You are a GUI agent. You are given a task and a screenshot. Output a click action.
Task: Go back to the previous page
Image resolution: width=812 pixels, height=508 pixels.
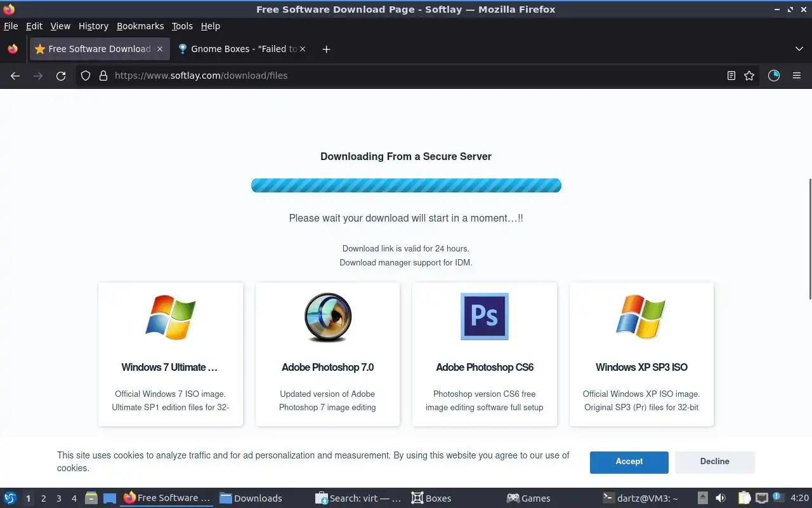[15, 76]
